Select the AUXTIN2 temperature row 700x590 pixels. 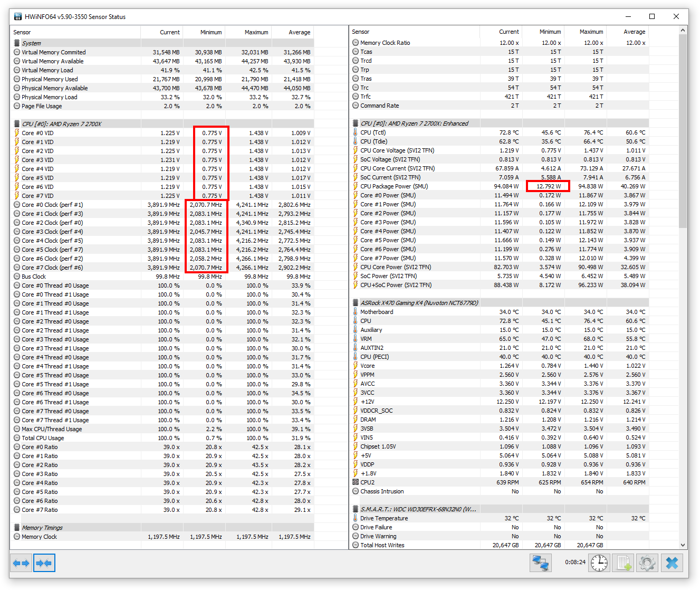500,348
